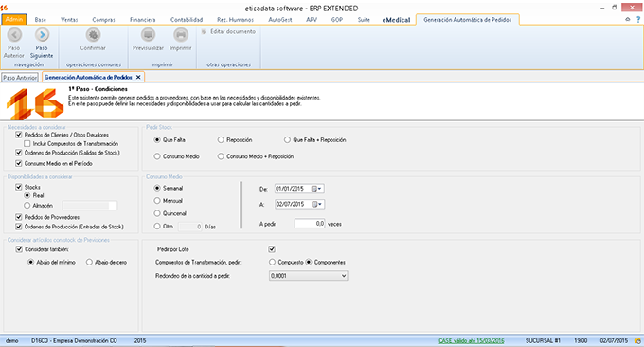The image size is (644, 347).
Task: Open Previsualizar print preview icon
Action: pos(148,35)
